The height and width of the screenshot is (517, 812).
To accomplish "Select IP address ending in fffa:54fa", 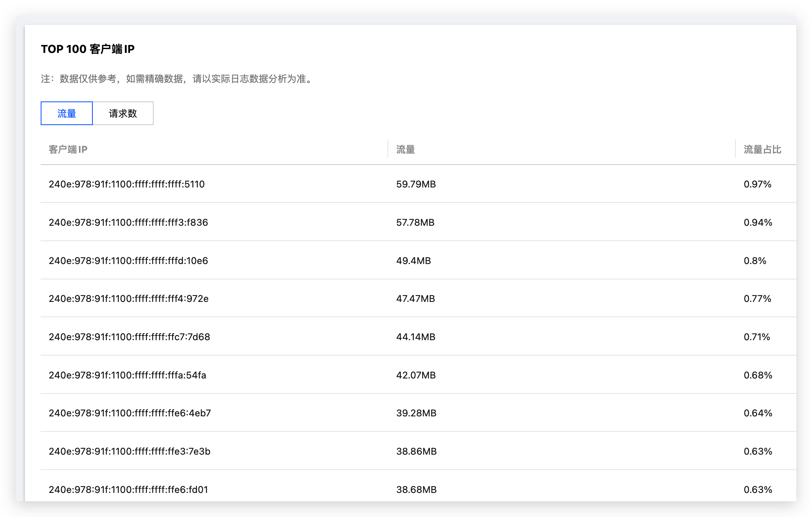I will pos(127,375).
